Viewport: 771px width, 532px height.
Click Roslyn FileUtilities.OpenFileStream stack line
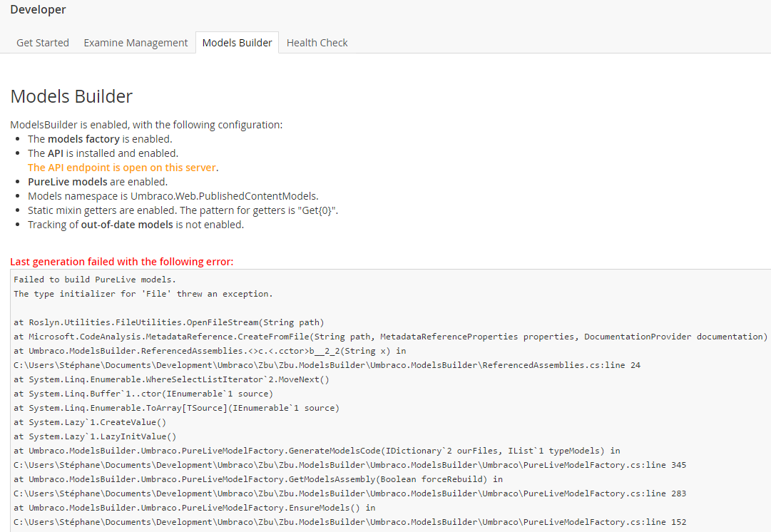[x=168, y=322]
